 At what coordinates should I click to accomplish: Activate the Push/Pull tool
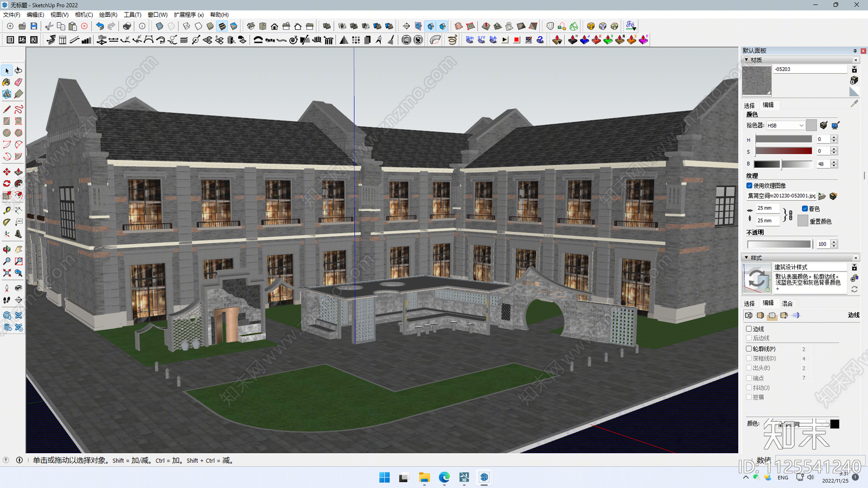[18, 172]
